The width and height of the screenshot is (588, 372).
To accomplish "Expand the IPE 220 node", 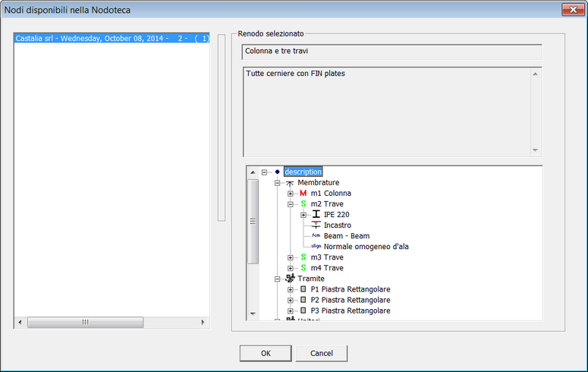I will click(303, 215).
